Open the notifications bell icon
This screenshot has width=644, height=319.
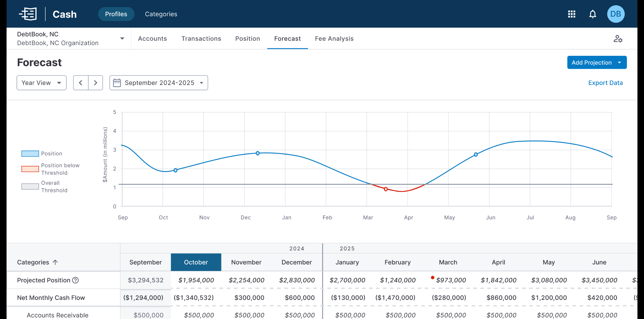pos(593,14)
